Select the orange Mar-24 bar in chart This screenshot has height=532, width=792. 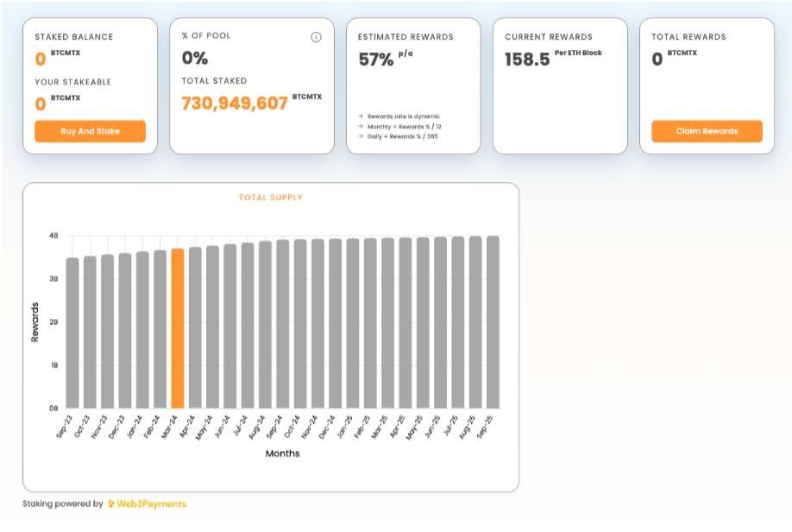(x=178, y=329)
